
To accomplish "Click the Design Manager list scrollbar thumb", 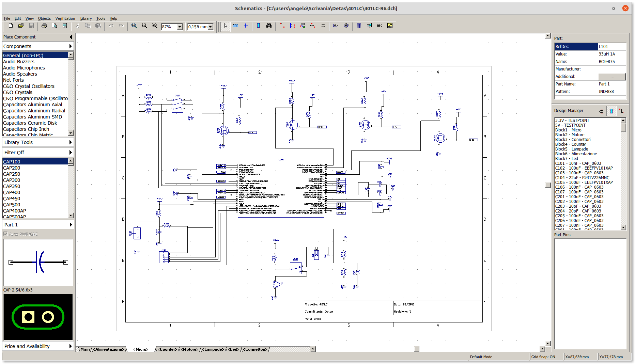I will [x=623, y=127].
